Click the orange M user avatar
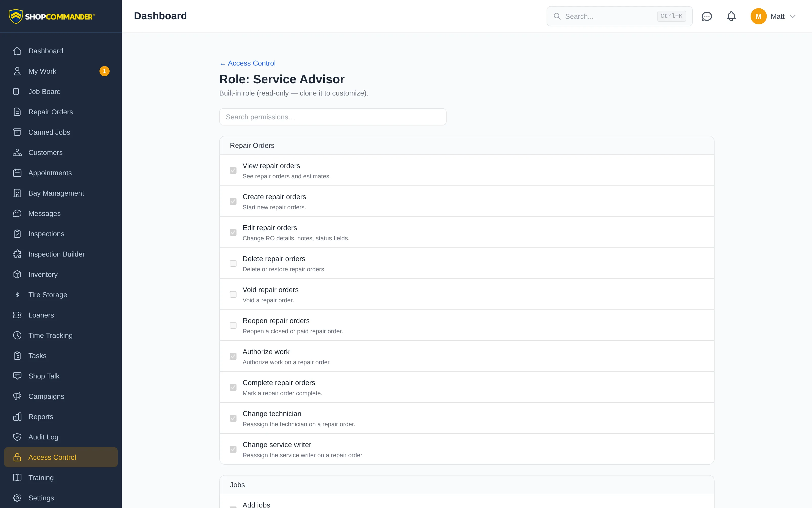 click(x=758, y=17)
